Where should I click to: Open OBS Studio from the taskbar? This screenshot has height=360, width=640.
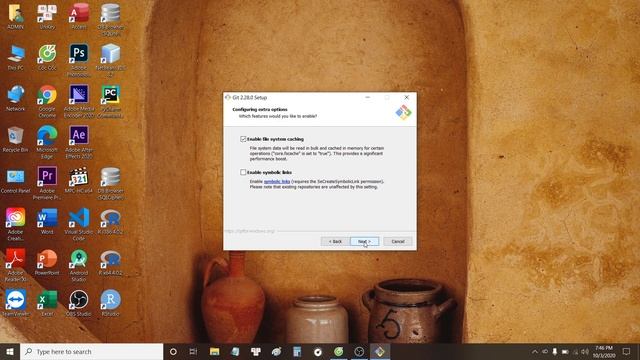(x=359, y=351)
